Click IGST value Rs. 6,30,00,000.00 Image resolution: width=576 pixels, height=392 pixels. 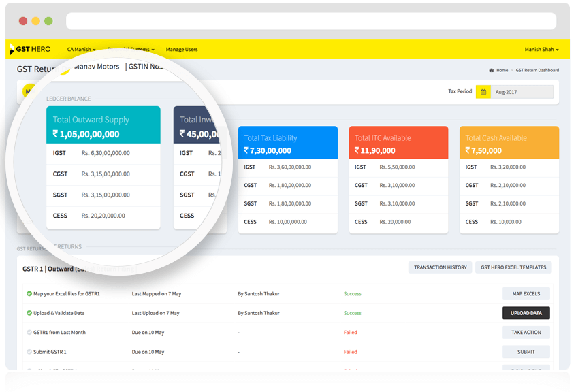pyautogui.click(x=106, y=153)
